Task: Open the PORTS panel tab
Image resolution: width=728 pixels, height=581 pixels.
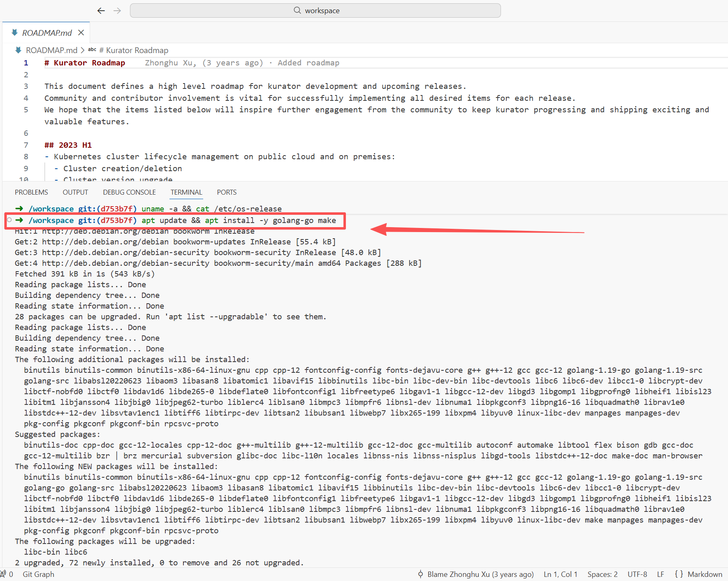Action: pyautogui.click(x=227, y=192)
